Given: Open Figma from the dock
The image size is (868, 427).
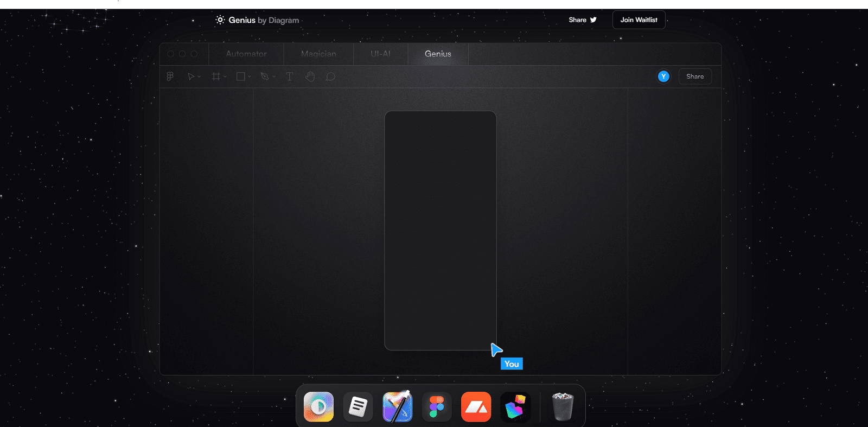Looking at the screenshot, I should click(x=437, y=407).
